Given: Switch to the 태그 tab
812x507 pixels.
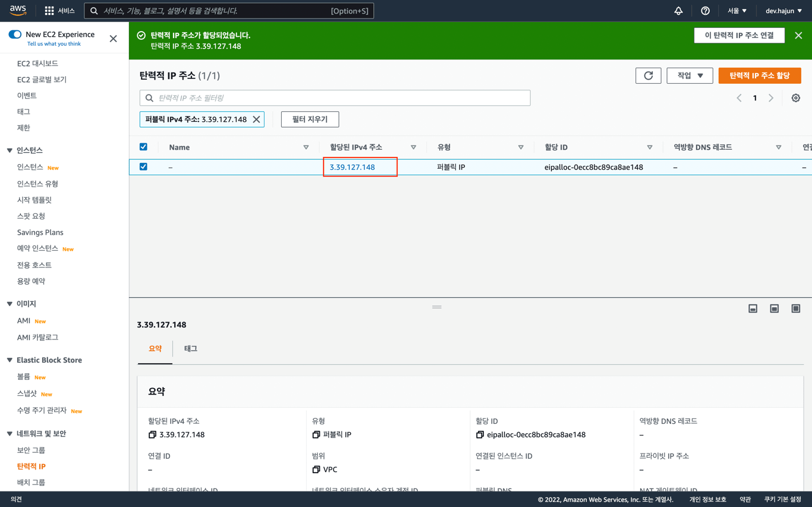Looking at the screenshot, I should point(190,349).
